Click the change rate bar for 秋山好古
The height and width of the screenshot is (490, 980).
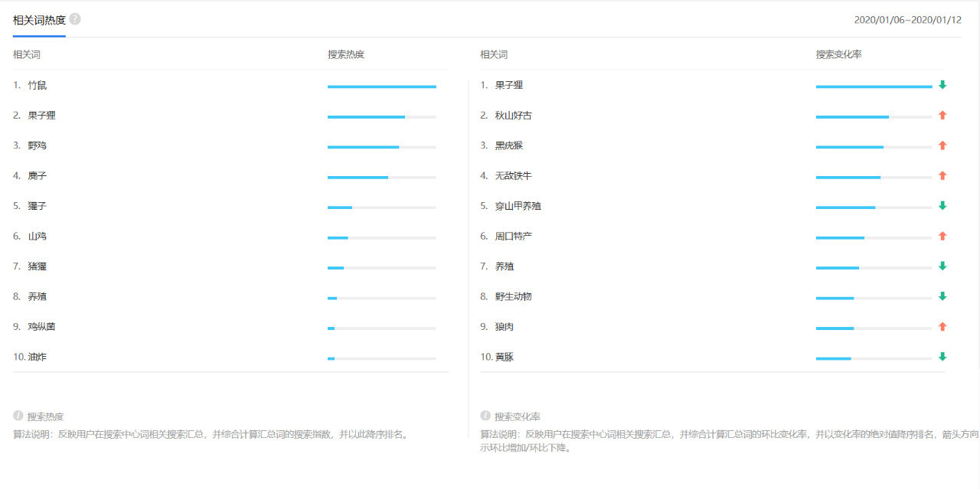[874, 117]
